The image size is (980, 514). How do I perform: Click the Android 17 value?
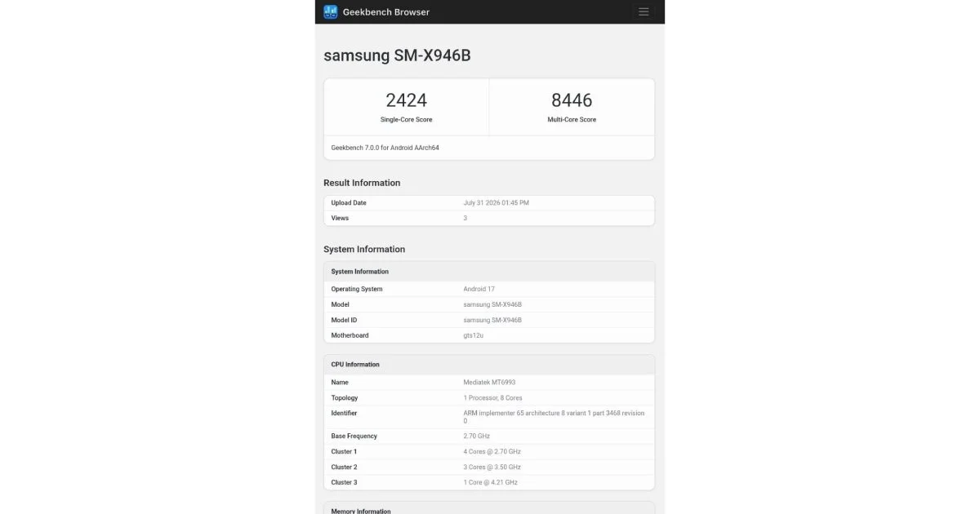[x=479, y=289]
